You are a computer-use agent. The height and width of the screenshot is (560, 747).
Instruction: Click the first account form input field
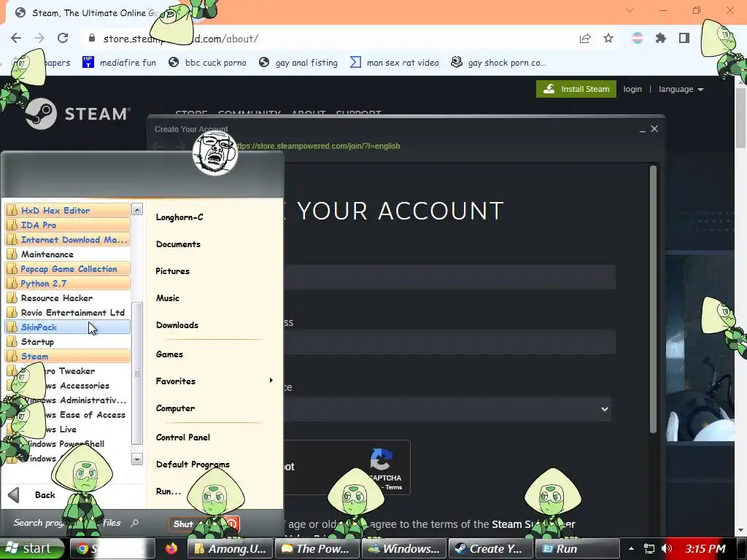click(x=449, y=277)
